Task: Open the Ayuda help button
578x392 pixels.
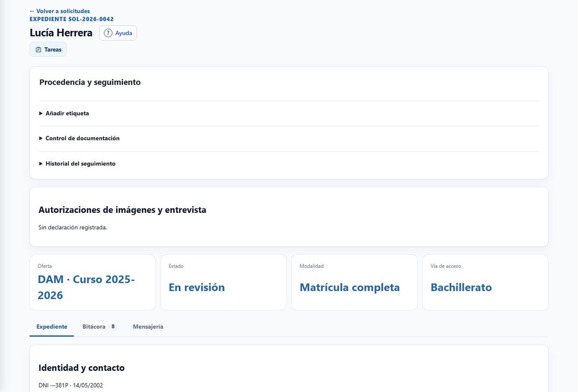Action: [118, 33]
